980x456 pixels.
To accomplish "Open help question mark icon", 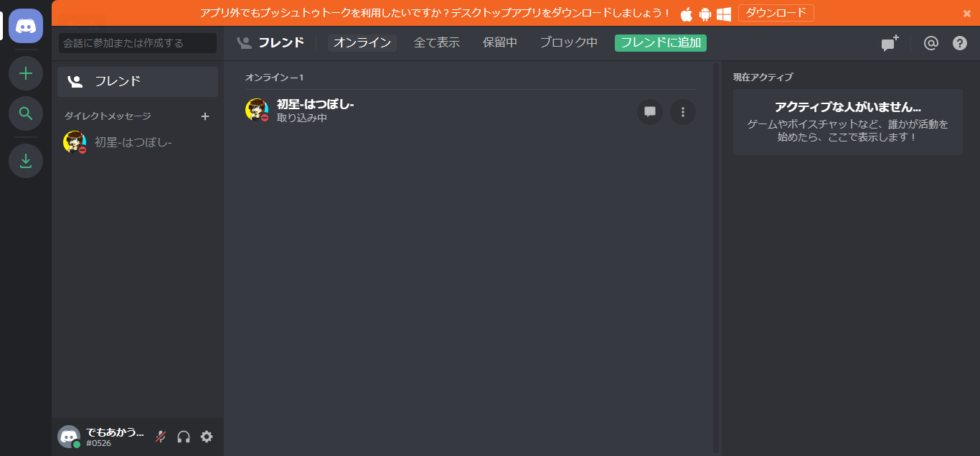I will pos(960,43).
